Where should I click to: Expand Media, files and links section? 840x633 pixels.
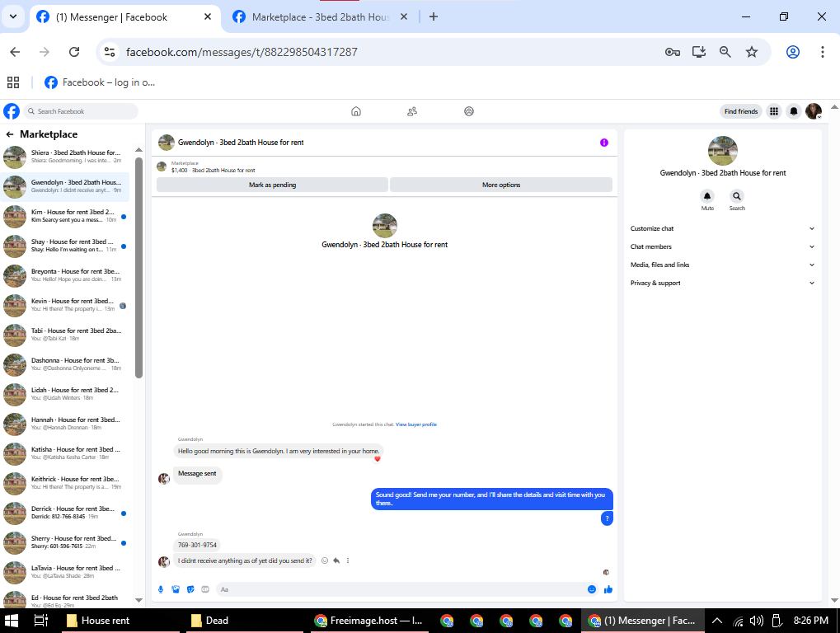point(722,265)
